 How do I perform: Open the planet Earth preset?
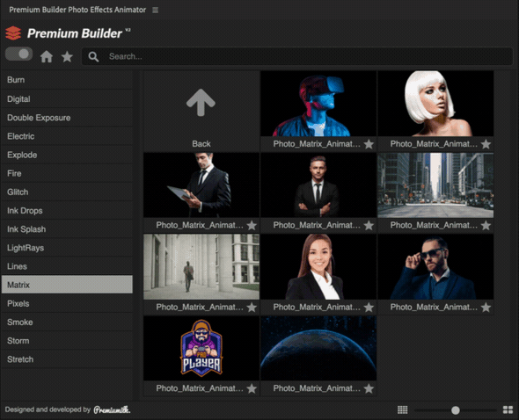point(318,348)
